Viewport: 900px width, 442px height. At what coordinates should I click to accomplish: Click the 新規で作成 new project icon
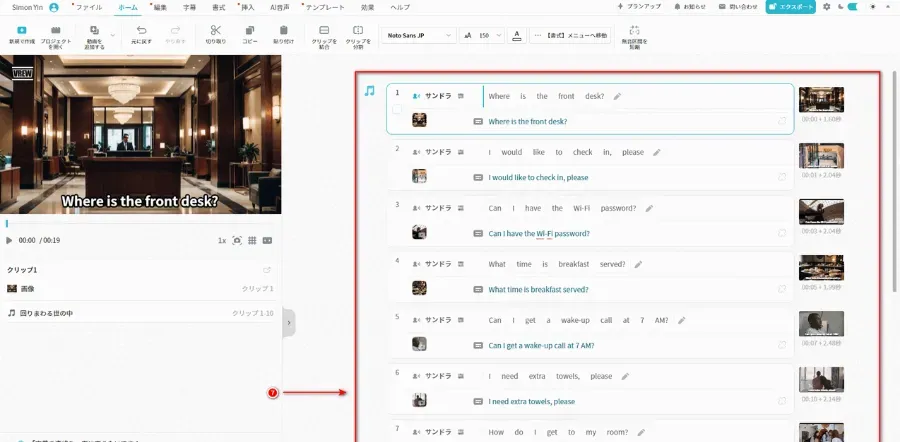point(21,30)
